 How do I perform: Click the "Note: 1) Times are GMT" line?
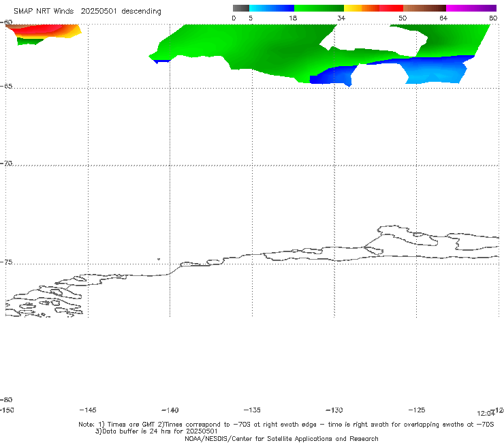coord(286,425)
